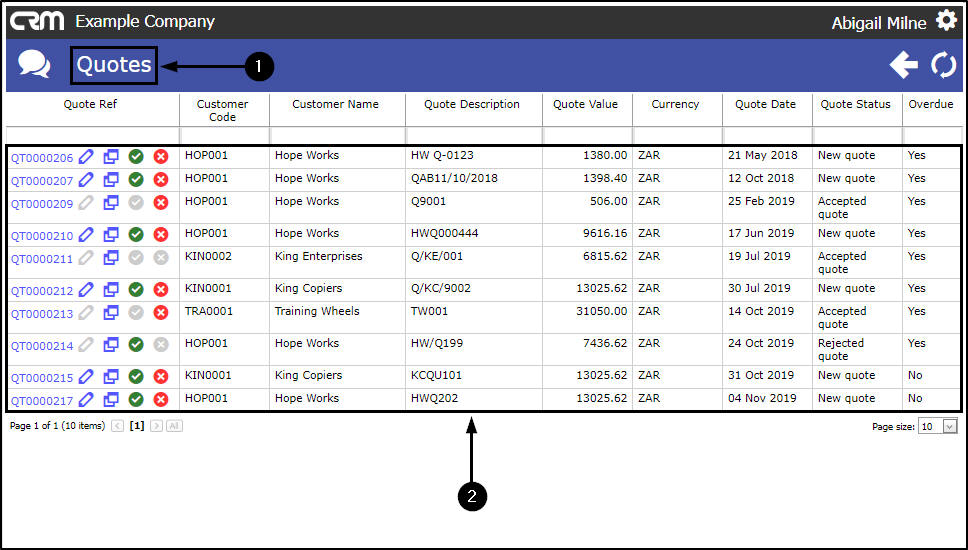968x550 pixels.
Task: Click the CRM logo
Action: pyautogui.click(x=37, y=21)
